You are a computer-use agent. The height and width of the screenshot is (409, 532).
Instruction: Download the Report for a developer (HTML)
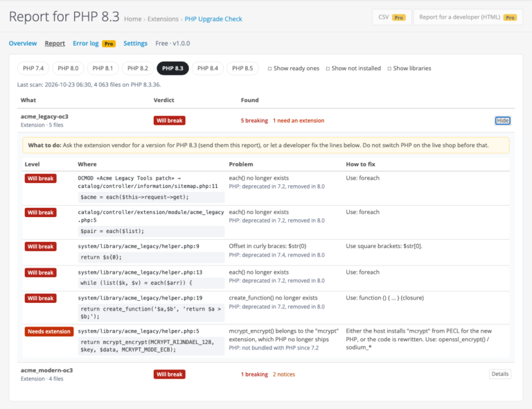pos(468,17)
